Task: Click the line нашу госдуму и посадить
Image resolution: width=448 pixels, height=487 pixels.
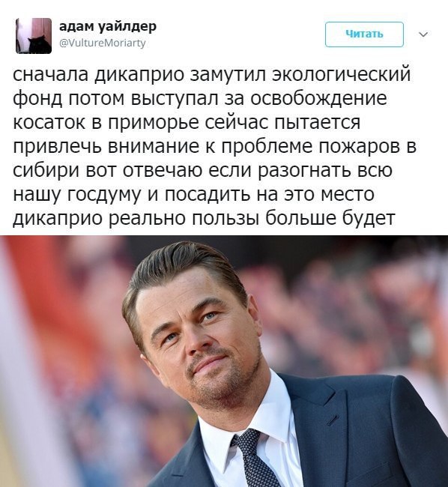Action: 193,194
